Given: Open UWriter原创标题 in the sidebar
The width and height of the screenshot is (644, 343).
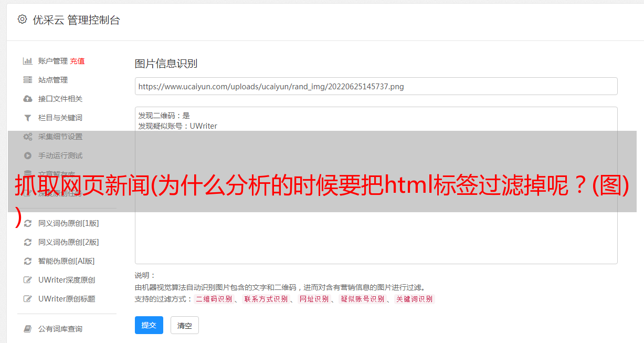Looking at the screenshot, I should (x=67, y=299).
